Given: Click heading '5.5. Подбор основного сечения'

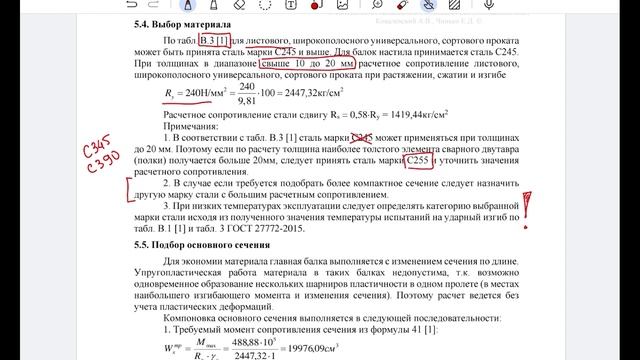Looking at the screenshot, I should [x=202, y=245].
